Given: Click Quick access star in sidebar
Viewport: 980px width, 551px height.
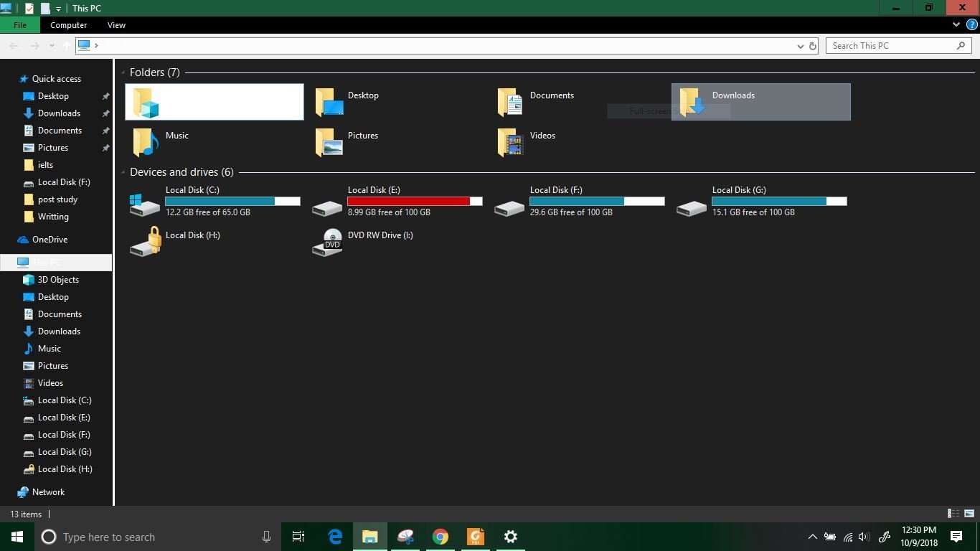Looking at the screenshot, I should [x=24, y=79].
